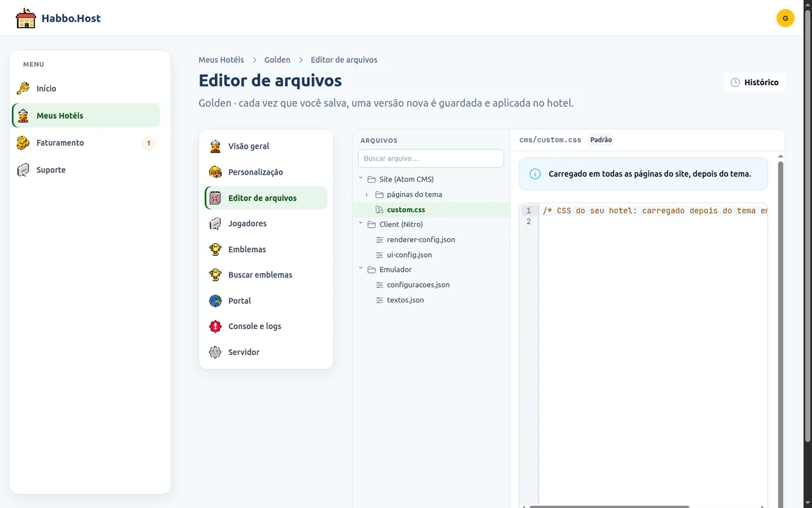Collapse the Emulador folder
Screen dimensions: 812x508
coord(361,269)
